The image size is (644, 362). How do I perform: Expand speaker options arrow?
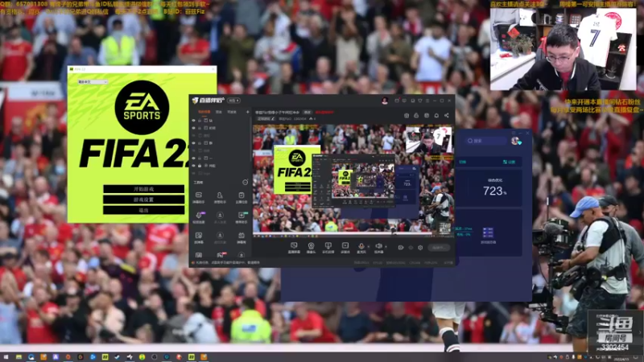pos(386,247)
